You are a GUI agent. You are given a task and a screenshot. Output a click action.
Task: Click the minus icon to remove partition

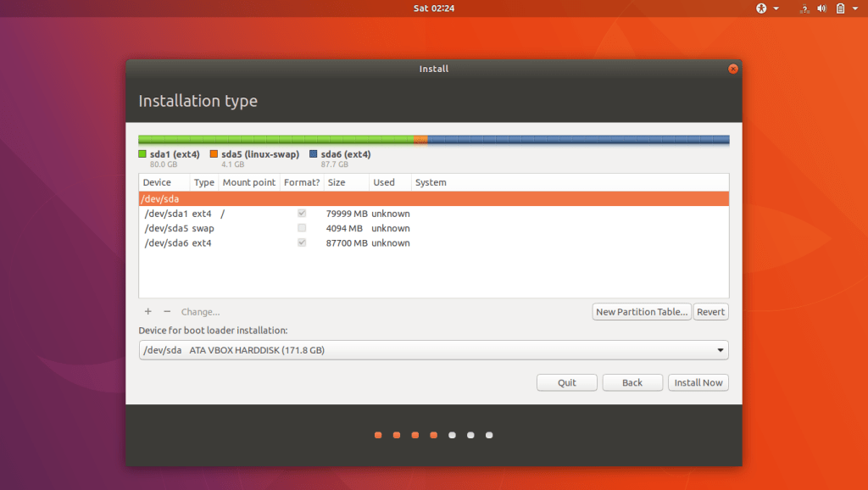(x=167, y=312)
